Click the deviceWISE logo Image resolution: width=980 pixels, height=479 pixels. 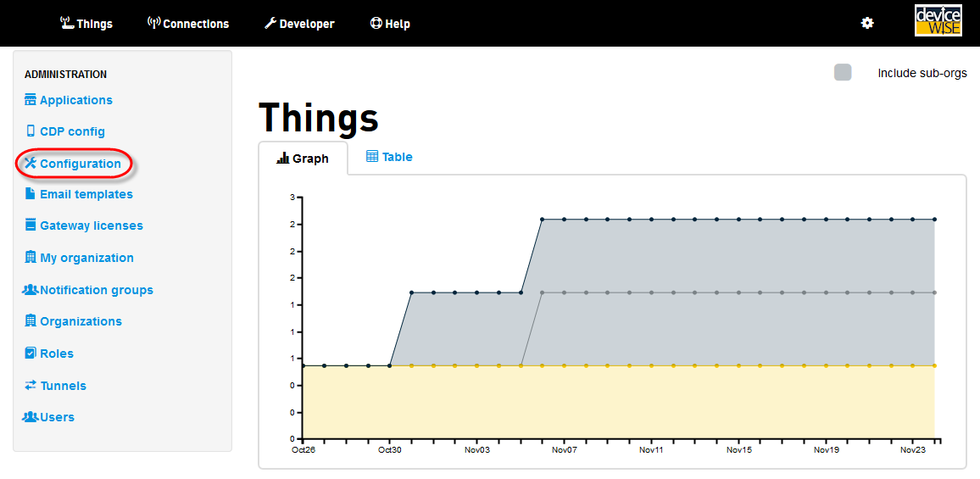pyautogui.click(x=938, y=21)
